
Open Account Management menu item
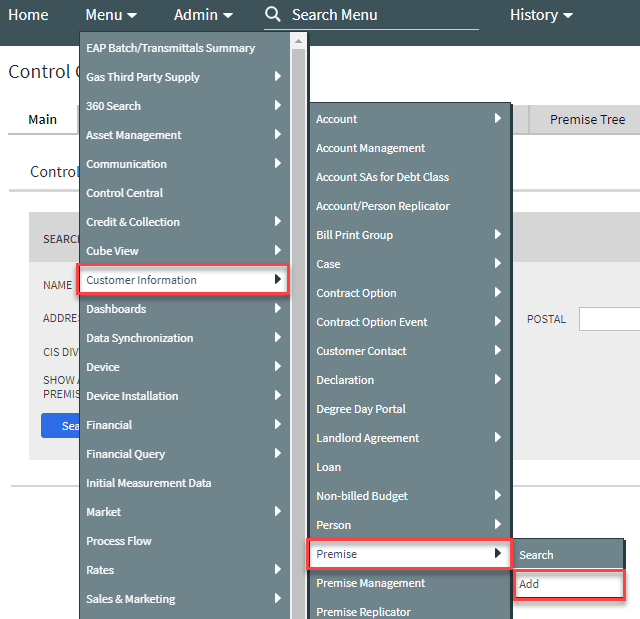point(371,148)
